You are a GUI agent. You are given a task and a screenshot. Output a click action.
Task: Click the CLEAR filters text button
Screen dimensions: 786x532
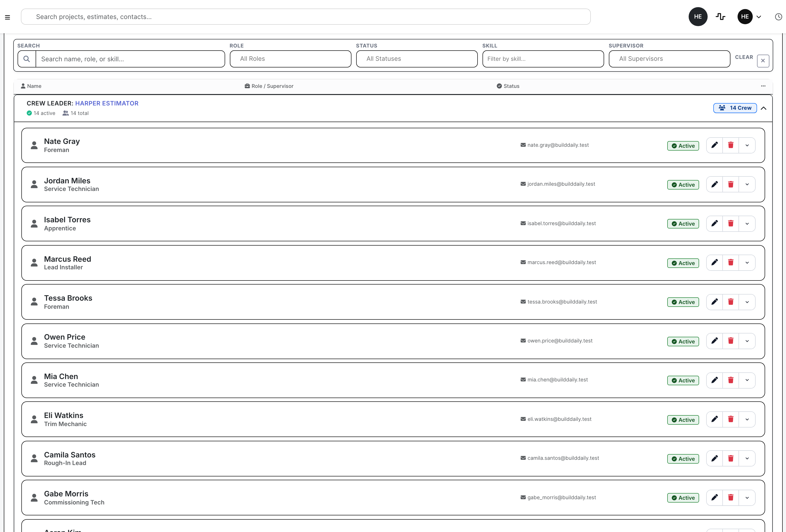744,57
